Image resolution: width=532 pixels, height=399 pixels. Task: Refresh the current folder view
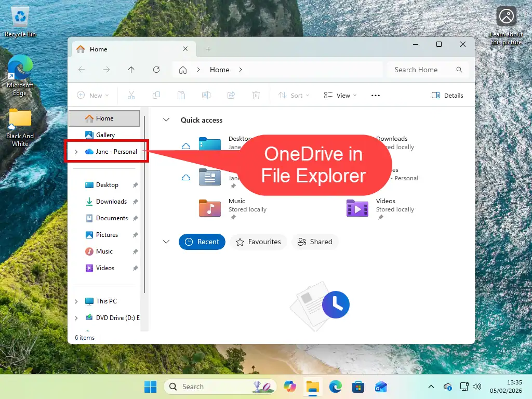156,70
